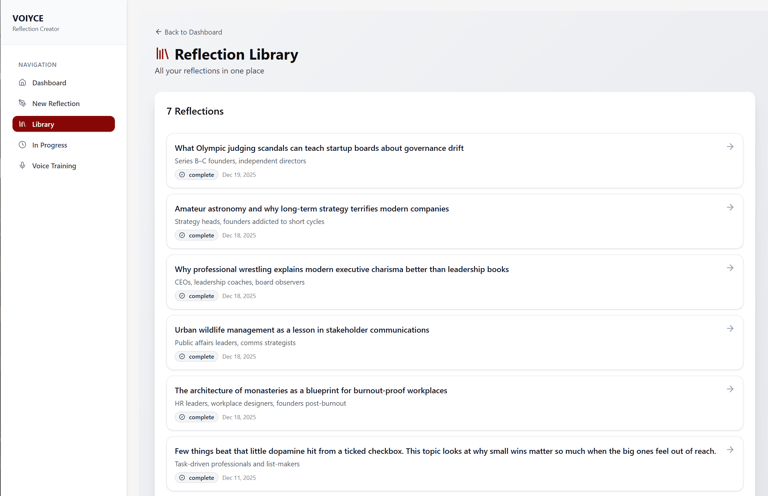The image size is (768, 496).
Task: Click the VOIYCE logo text
Action: pyautogui.click(x=28, y=18)
